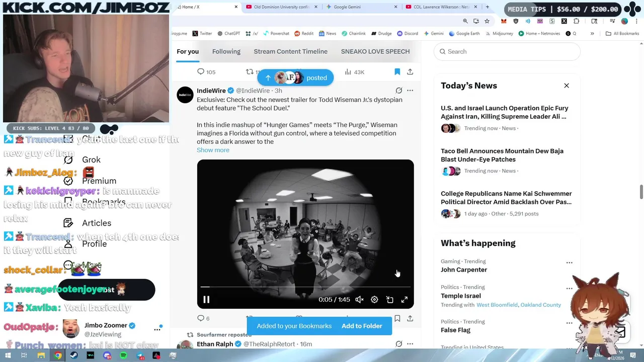Open the False Flag trending topic
Screen dimensions: 644x362
click(455, 330)
